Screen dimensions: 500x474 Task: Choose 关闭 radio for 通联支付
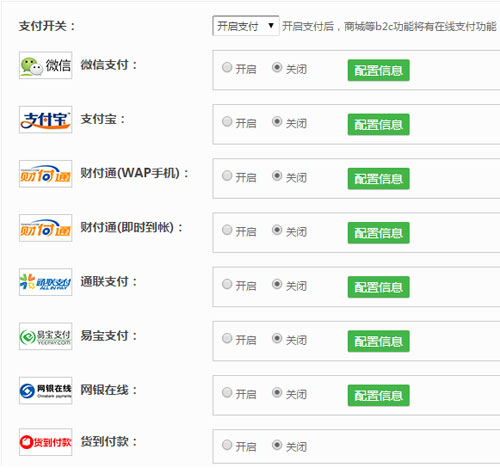pos(277,284)
